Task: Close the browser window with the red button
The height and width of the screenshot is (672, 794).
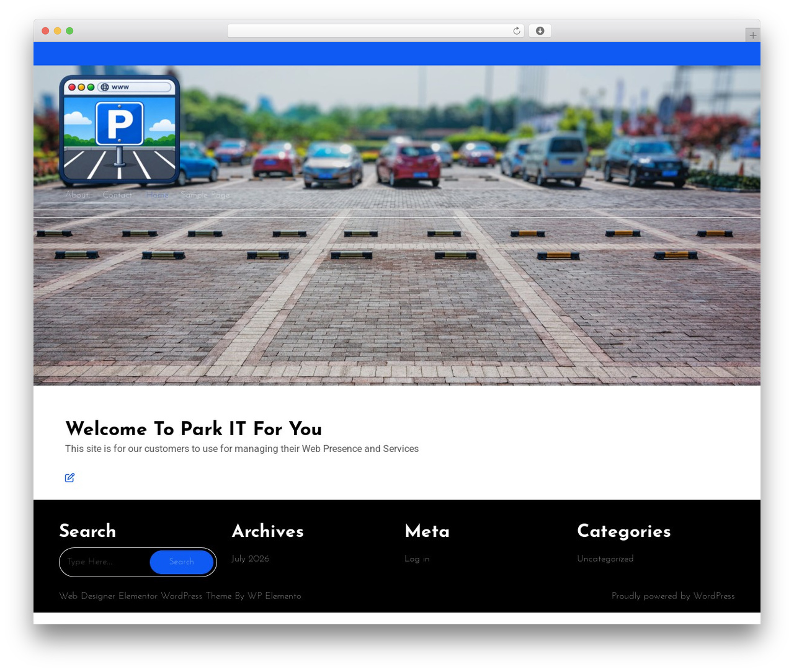Action: tap(45, 31)
